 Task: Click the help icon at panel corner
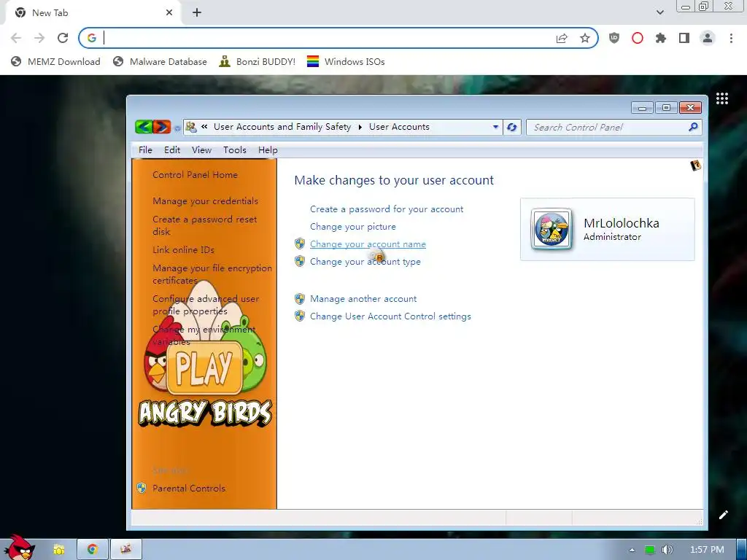pos(695,166)
